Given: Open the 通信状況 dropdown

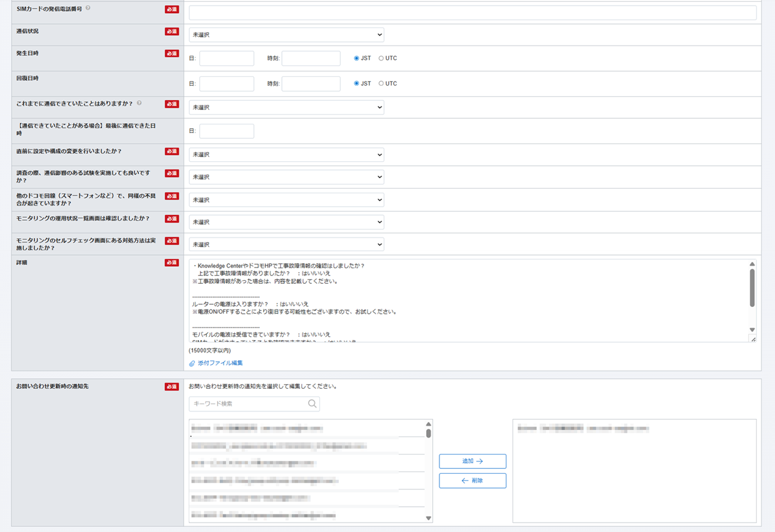Looking at the screenshot, I should coord(286,35).
